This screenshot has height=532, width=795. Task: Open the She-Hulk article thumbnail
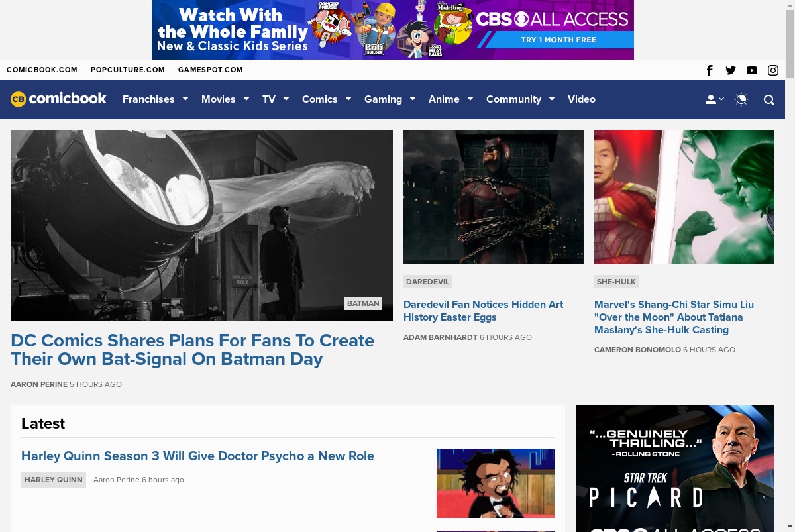pos(684,197)
